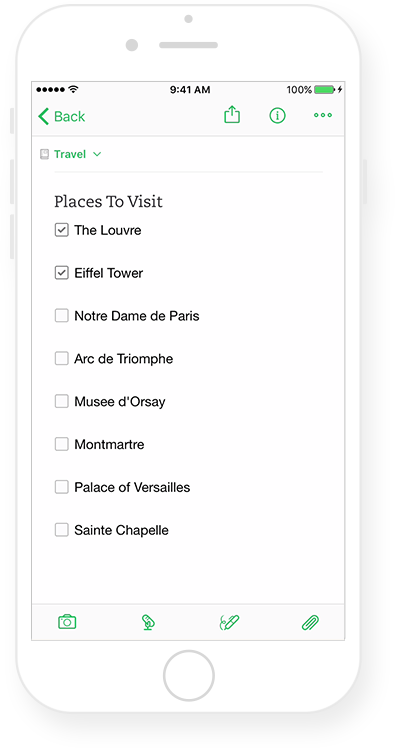The width and height of the screenshot is (395, 748).
Task: Select the Travel notebook label
Action: (x=70, y=154)
